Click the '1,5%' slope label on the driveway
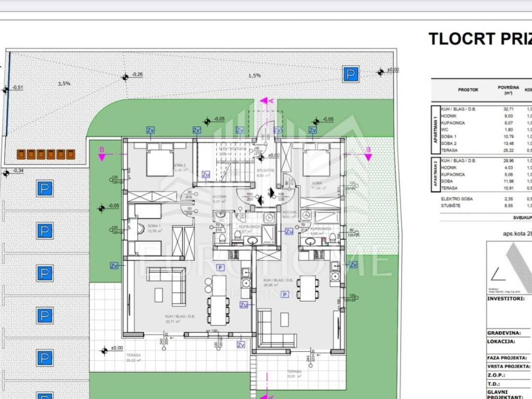This screenshot has width=532, height=399. click(x=254, y=76)
